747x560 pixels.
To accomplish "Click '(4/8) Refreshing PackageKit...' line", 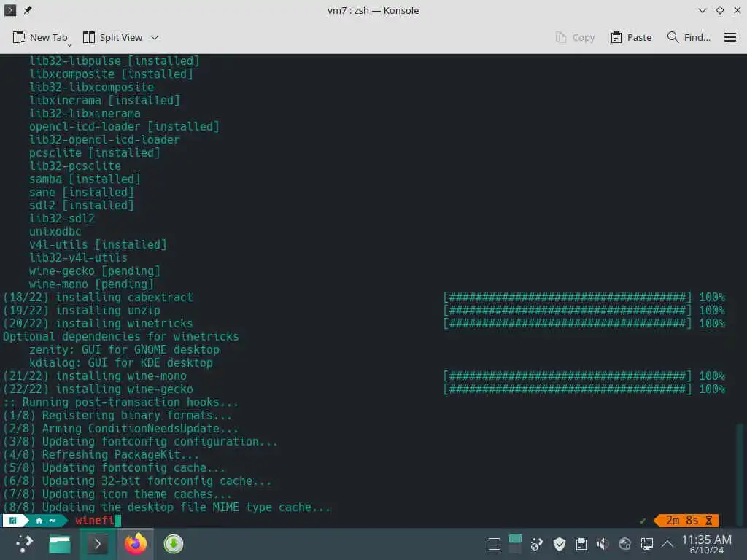I will (101, 455).
